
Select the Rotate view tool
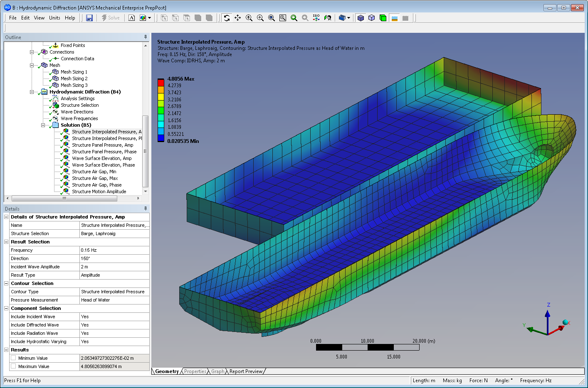(x=227, y=18)
